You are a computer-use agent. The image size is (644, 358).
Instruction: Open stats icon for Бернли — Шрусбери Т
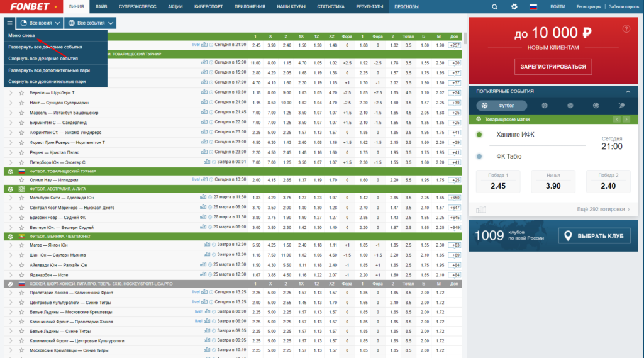coord(204,92)
